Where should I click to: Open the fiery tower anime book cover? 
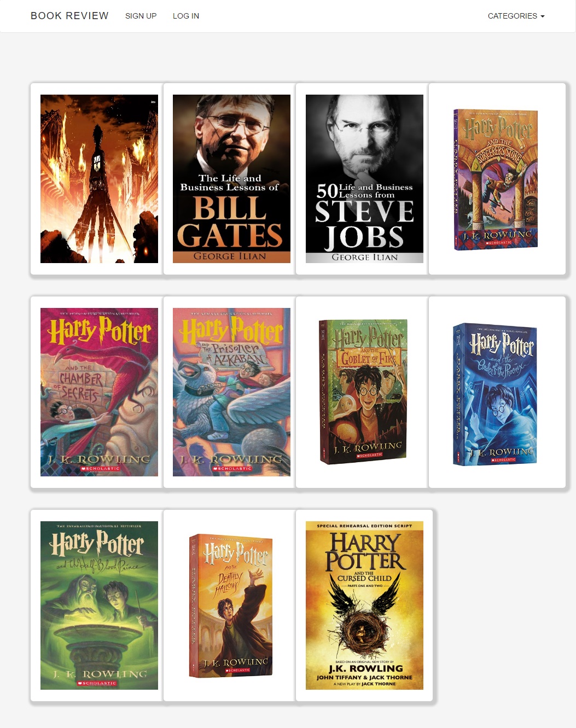tap(99, 179)
